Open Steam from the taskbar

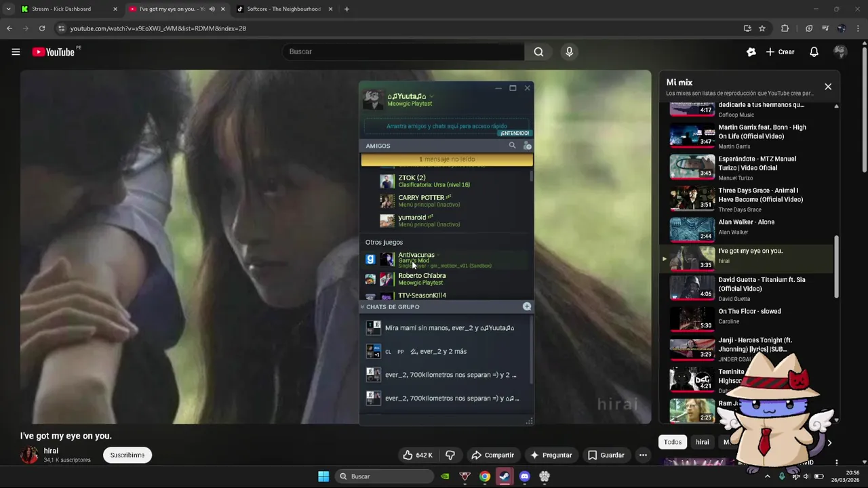505,476
